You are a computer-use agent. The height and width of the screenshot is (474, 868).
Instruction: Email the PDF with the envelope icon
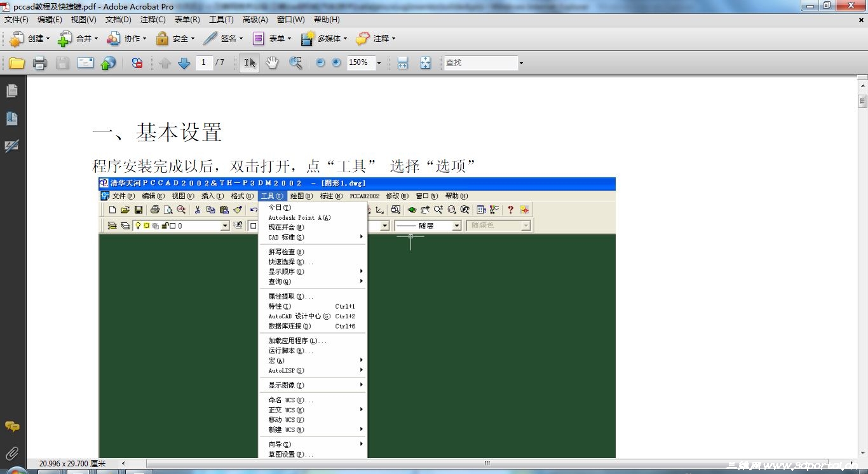pos(85,63)
